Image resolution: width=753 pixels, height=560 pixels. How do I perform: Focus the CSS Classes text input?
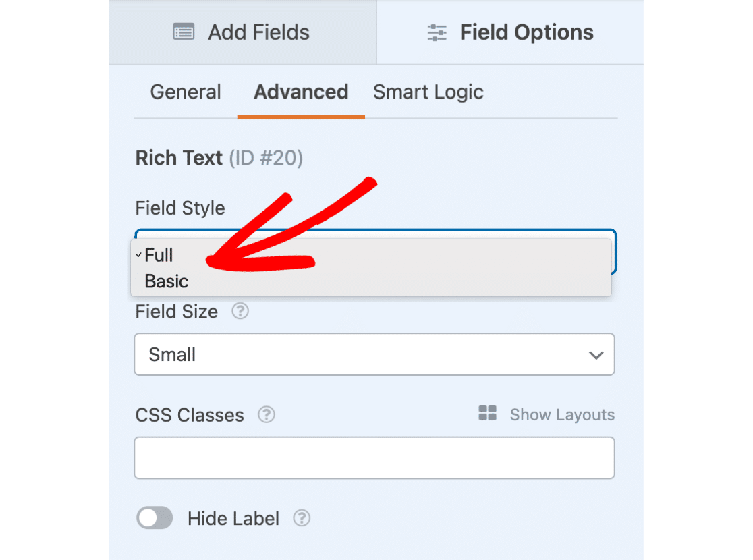(374, 458)
